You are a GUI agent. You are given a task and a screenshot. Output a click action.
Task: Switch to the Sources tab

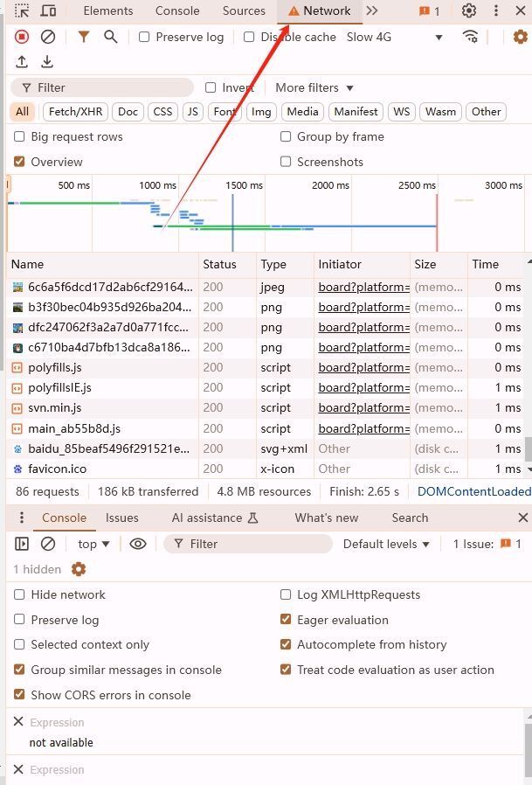click(244, 11)
